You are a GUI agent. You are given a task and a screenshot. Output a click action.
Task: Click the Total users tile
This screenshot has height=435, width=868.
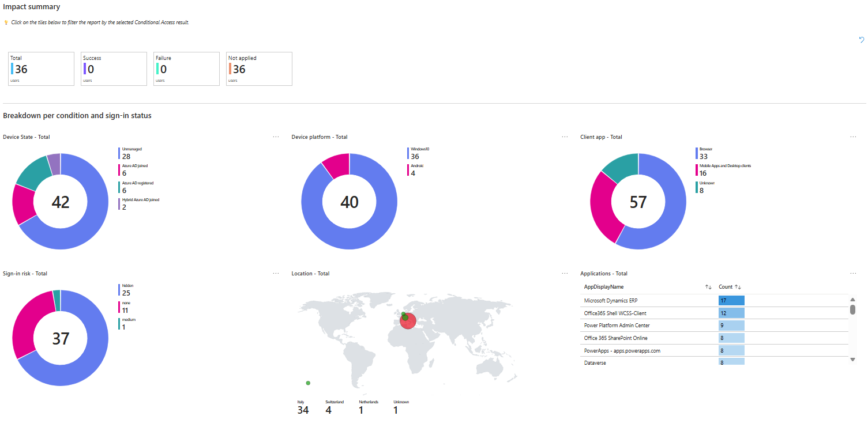tap(41, 69)
